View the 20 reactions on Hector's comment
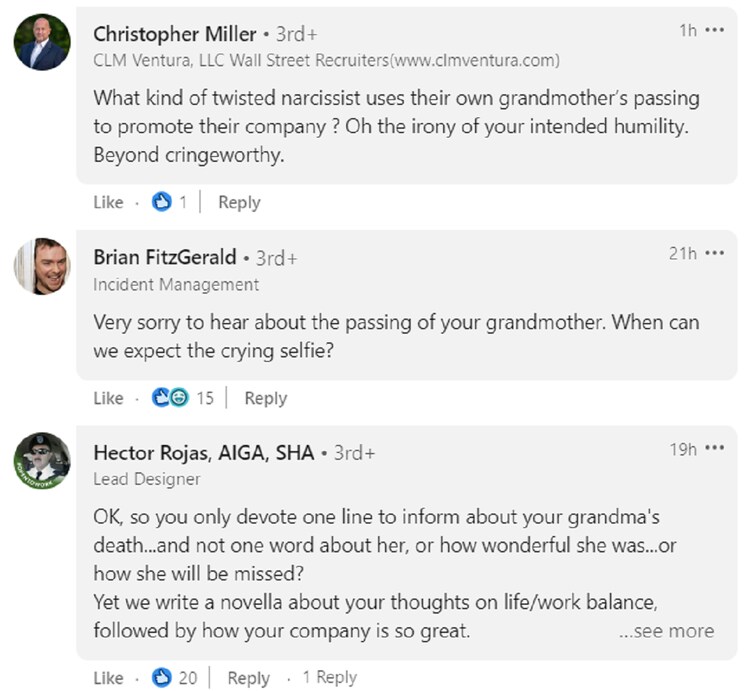750x691 pixels. (175, 678)
